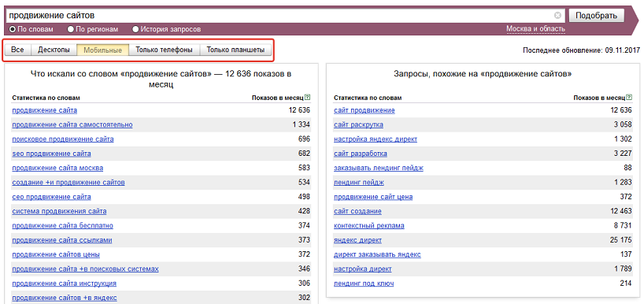
Task: Click the 'Подобрать' button
Action: pyautogui.click(x=596, y=16)
